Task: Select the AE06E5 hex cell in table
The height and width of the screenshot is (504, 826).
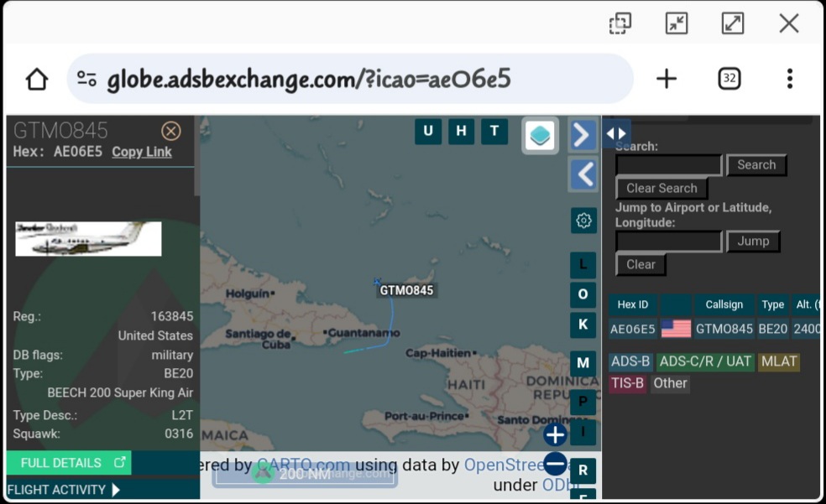Action: [633, 330]
